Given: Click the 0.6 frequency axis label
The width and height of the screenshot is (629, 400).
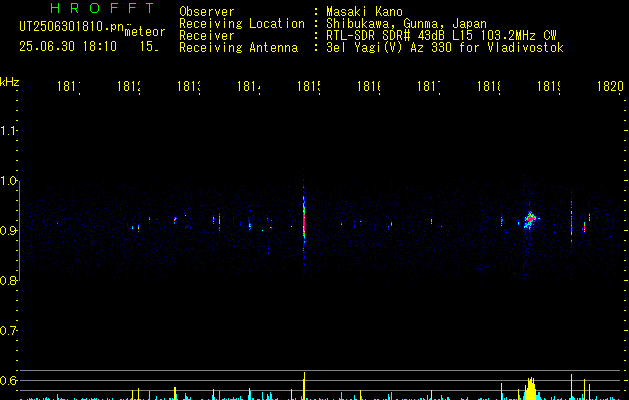Looking at the screenshot, I should [x=8, y=380].
